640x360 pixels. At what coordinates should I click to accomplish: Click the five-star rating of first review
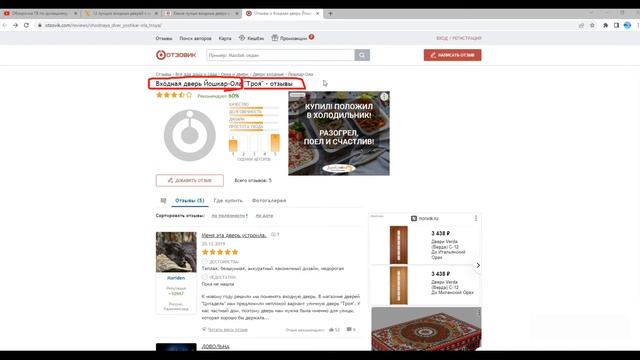tap(220, 252)
